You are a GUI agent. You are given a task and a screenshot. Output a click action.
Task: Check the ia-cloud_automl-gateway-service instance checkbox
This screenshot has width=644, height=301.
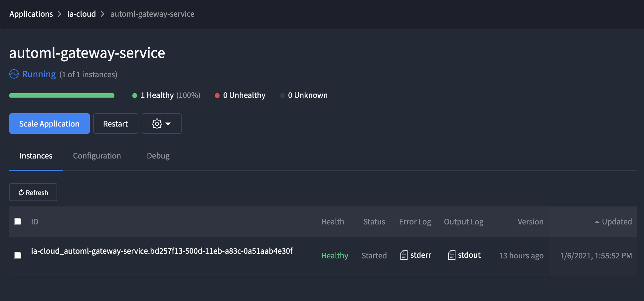point(18,255)
